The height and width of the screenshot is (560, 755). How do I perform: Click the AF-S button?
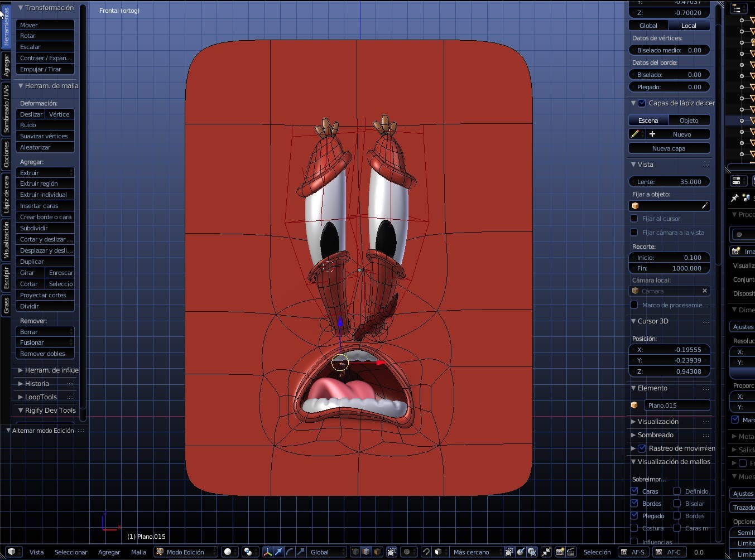(x=632, y=552)
